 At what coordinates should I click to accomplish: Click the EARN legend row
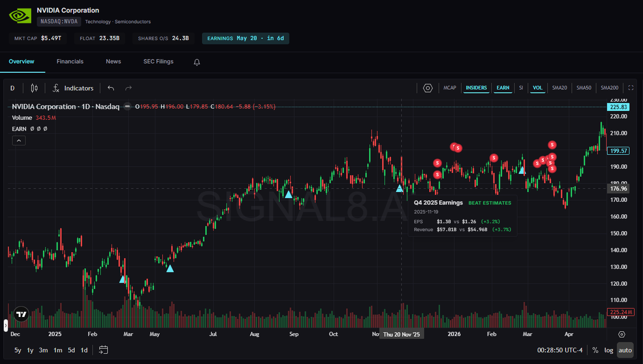click(x=30, y=129)
